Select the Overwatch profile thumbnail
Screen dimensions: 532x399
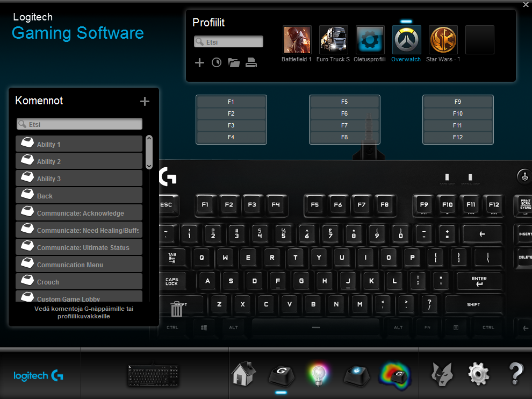coord(406,39)
